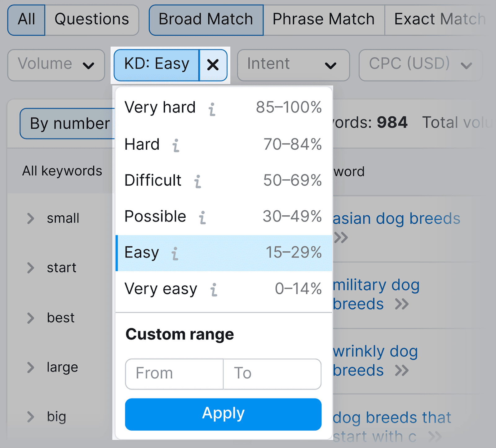Click the info icon beside "Easy"
This screenshot has width=496, height=448.
pyautogui.click(x=175, y=254)
